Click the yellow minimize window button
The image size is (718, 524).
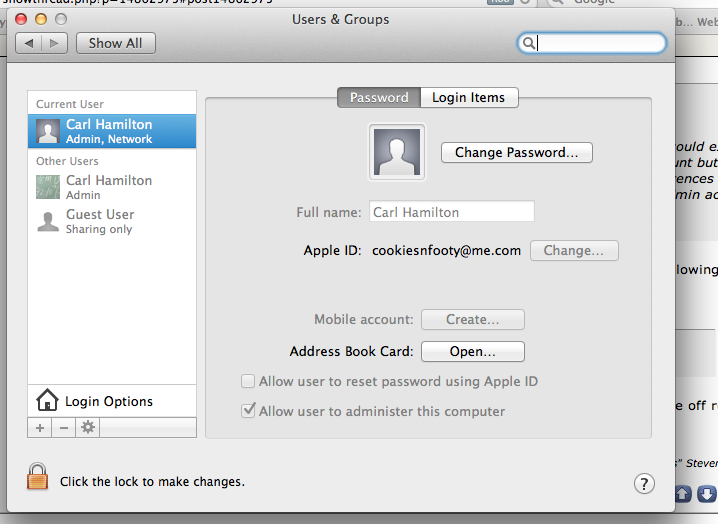pyautogui.click(x=41, y=19)
